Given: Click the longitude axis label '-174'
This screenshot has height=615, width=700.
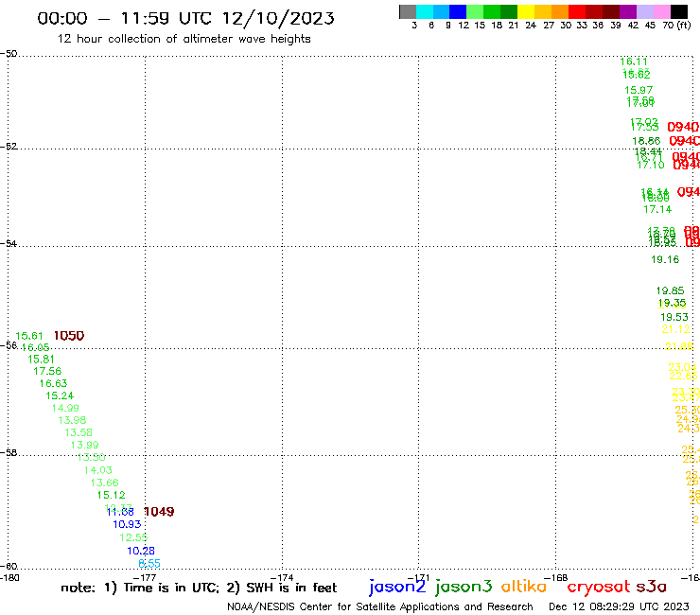Looking at the screenshot, I should point(282,578).
